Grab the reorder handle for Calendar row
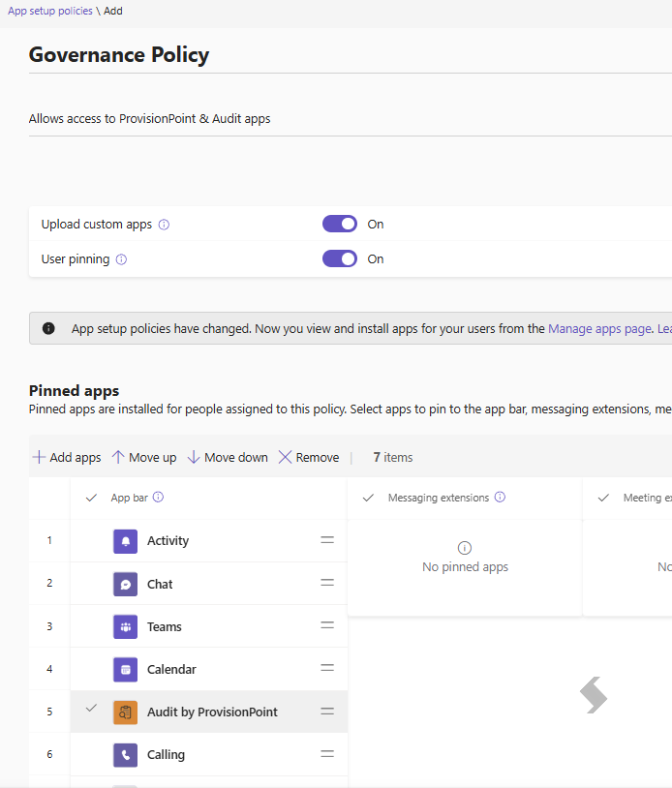 click(x=327, y=668)
